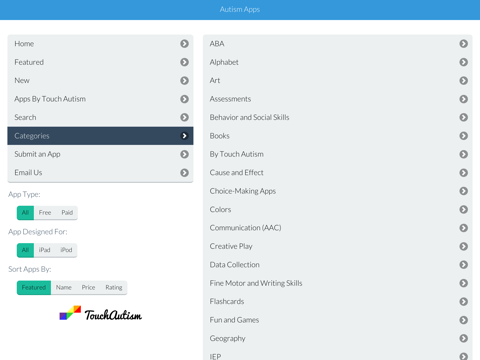Filter apps by Free type

[x=45, y=213]
